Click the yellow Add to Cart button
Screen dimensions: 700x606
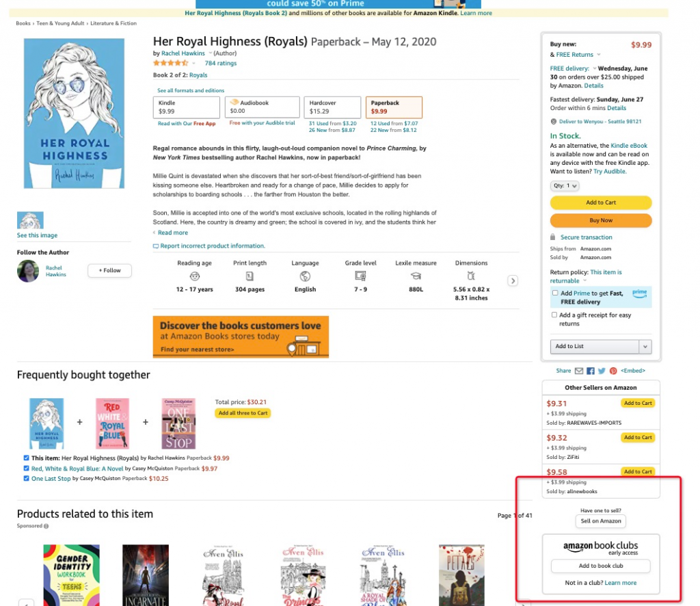click(600, 202)
